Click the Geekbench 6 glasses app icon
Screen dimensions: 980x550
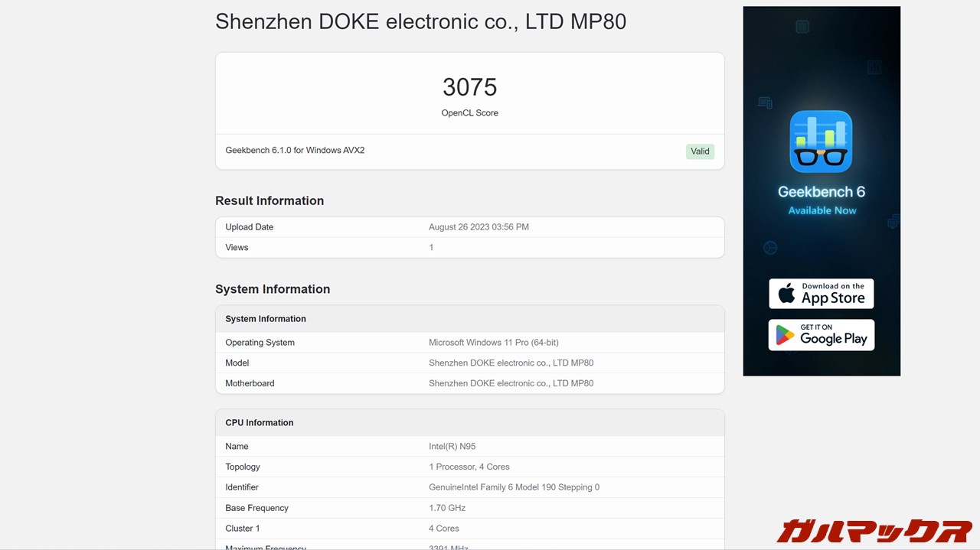point(821,142)
